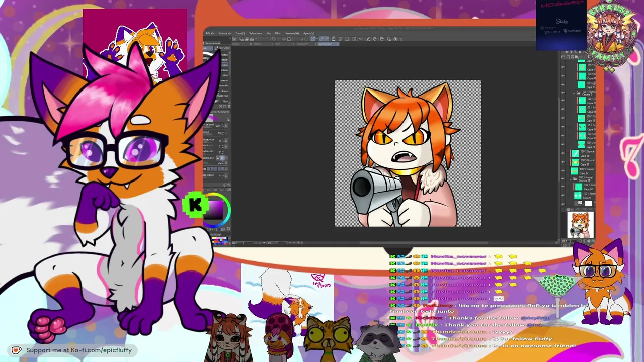Click the Support me at Ko-fi.com/epicfluffy link
This screenshot has height=362, width=644.
79,350
